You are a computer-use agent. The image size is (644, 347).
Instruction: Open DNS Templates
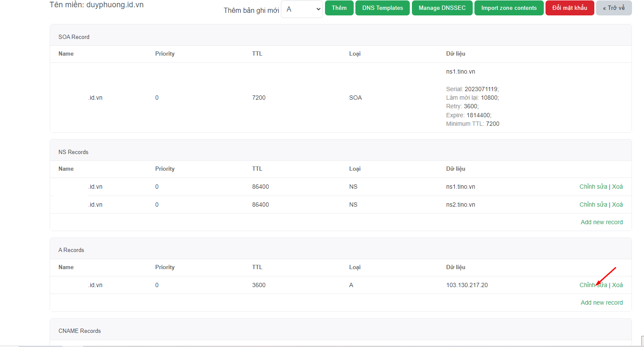(382, 8)
